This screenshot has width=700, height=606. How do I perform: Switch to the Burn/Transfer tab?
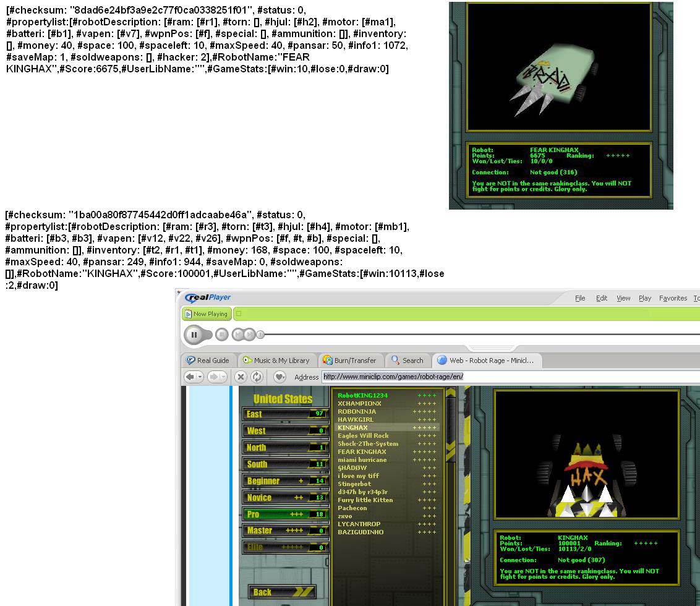(350, 361)
